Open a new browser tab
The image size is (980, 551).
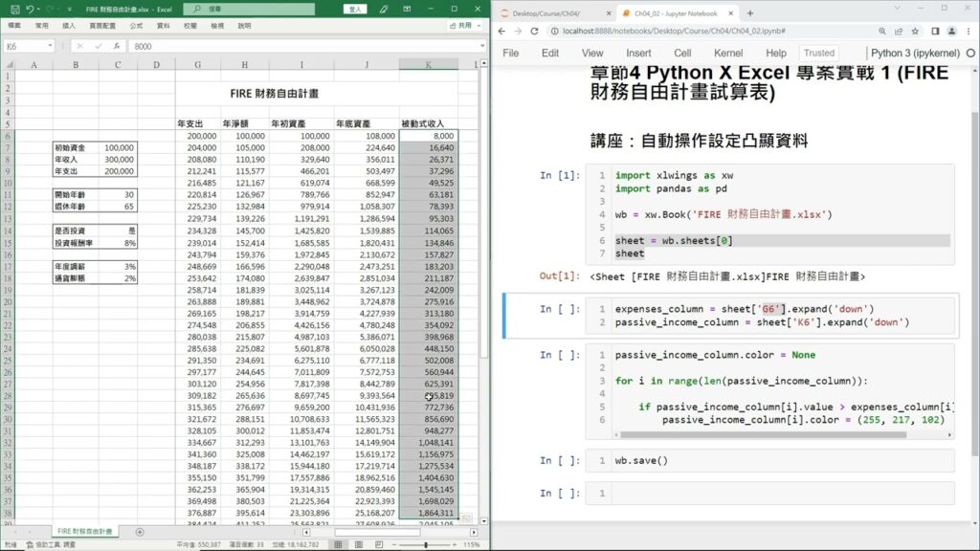click(749, 13)
